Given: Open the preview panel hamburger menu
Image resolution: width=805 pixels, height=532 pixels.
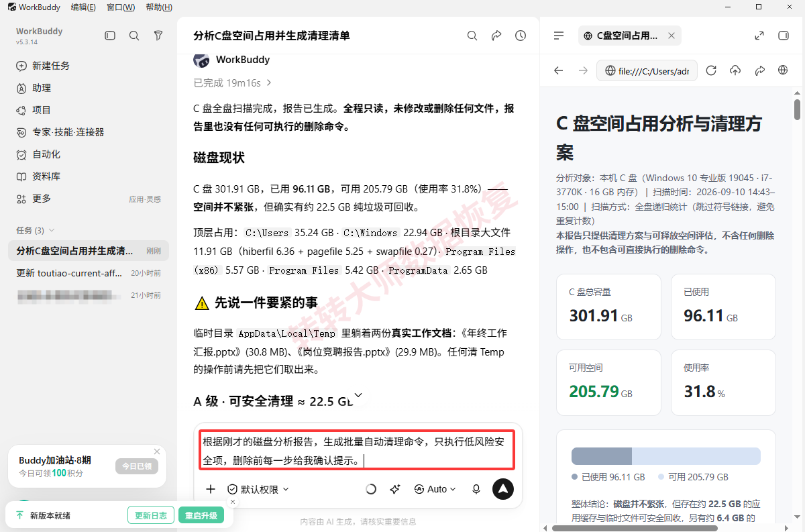Looking at the screenshot, I should coord(559,36).
